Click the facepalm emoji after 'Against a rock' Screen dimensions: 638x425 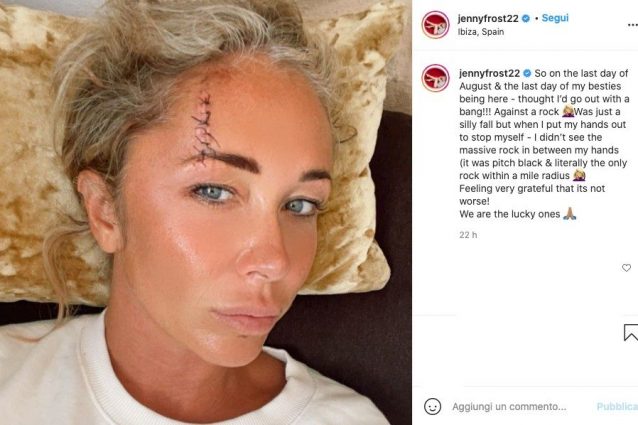pos(568,111)
